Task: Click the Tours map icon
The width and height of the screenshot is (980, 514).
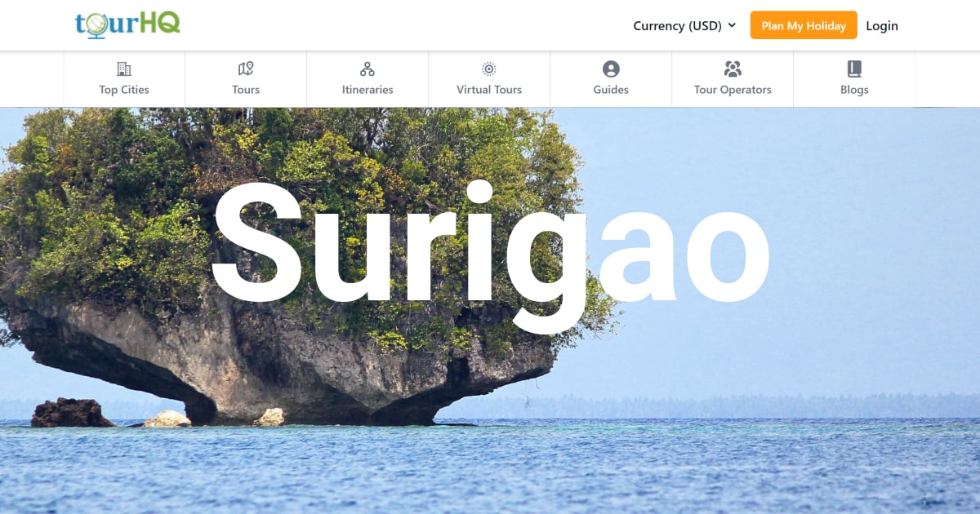Action: coord(245,69)
